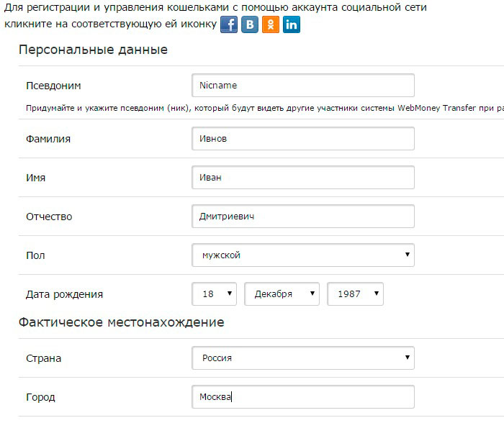Click the Пол dropdown arrow
The image size is (504, 423).
(x=408, y=255)
